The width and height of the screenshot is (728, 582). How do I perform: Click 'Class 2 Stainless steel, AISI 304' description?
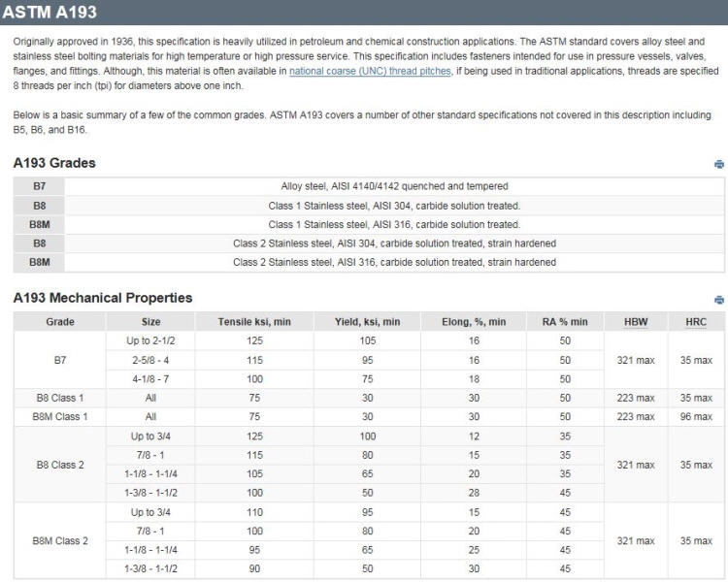click(394, 243)
